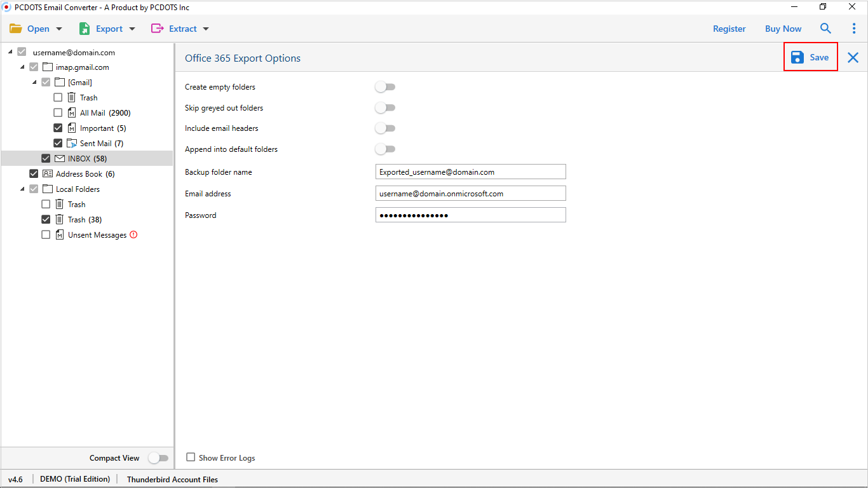868x488 pixels.
Task: Open the dropdown arrow next to Extract
Action: 206,29
